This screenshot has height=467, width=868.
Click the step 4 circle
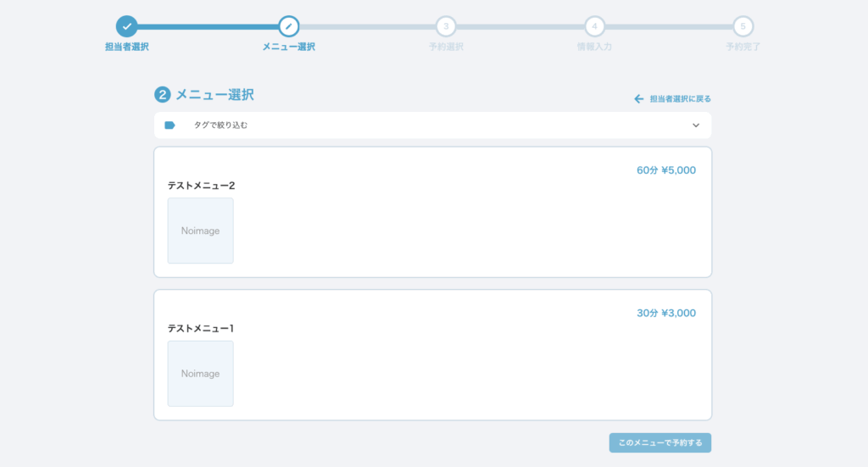[x=594, y=26]
